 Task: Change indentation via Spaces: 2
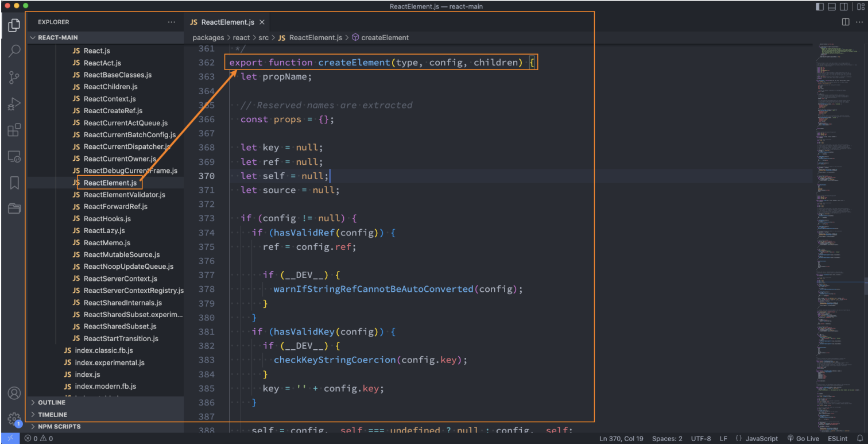pyautogui.click(x=667, y=438)
